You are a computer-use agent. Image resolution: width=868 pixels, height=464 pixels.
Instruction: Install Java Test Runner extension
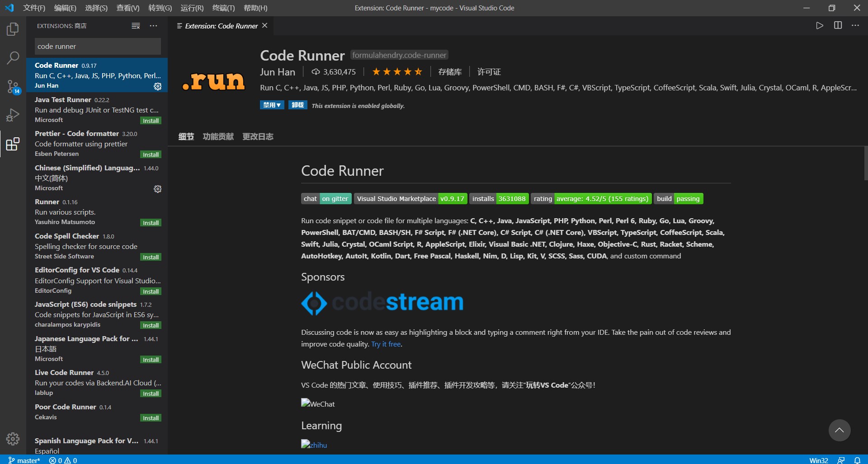click(151, 121)
